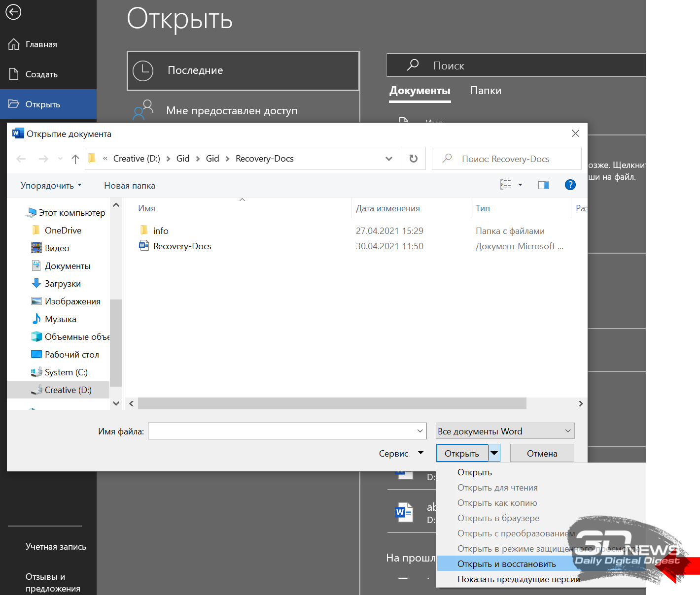Expand the Все документы Word file type list

click(505, 431)
